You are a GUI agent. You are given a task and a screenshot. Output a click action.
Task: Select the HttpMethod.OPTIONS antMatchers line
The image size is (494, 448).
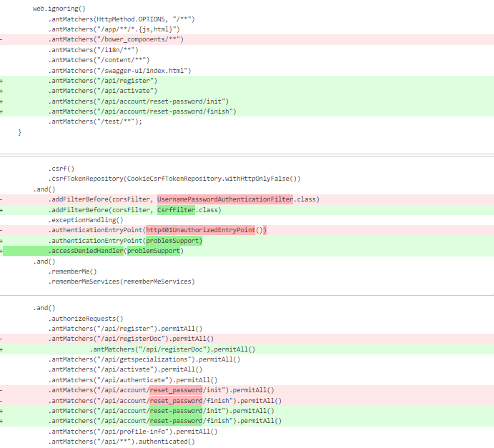pos(122,19)
